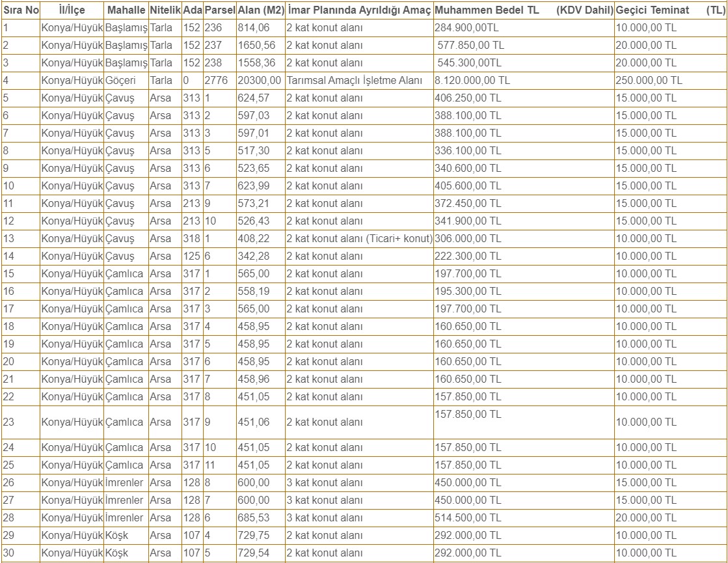The width and height of the screenshot is (728, 563).
Task: Select the İmar Planında Ayrıldığı Amaç header
Action: pyautogui.click(x=358, y=10)
